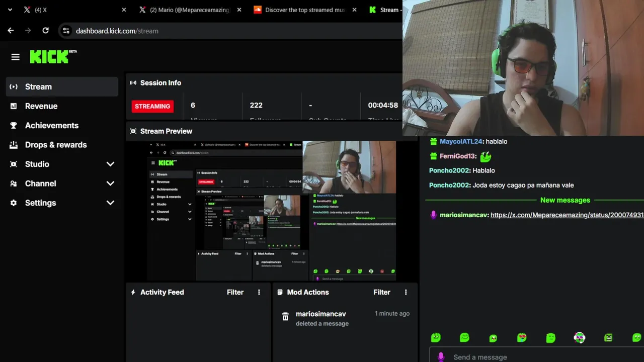Pick the heart-eyes green emote

[x=522, y=338]
